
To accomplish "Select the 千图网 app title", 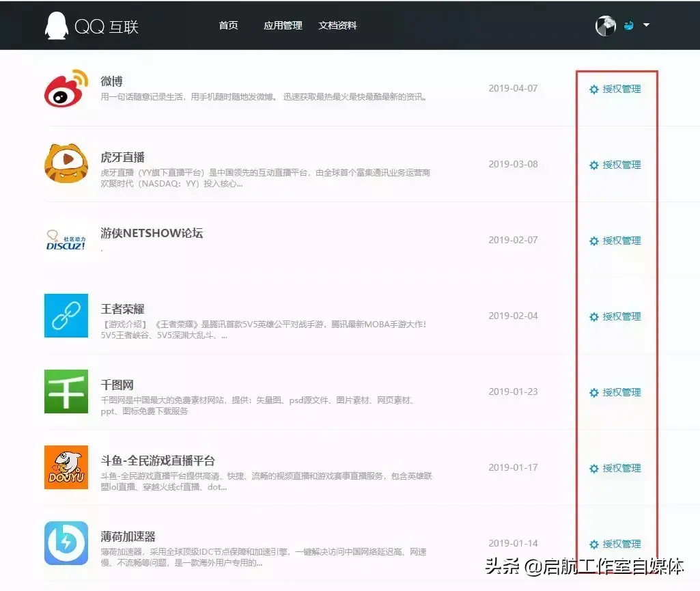I will (117, 385).
